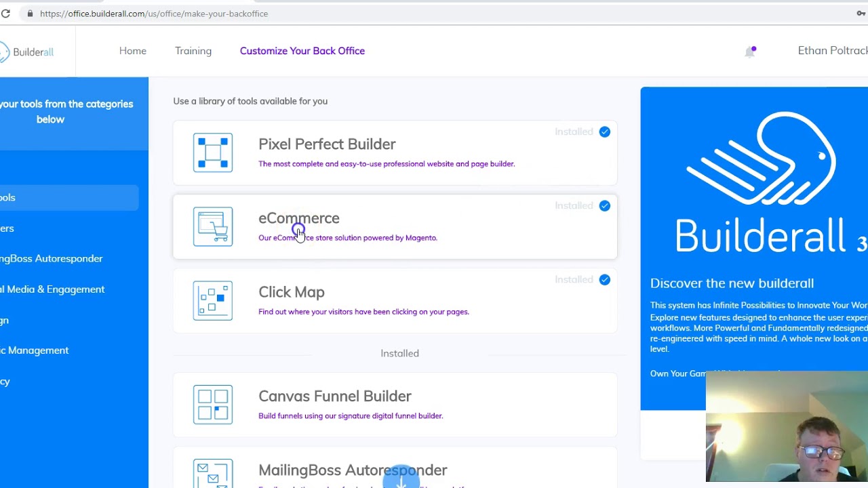Click the 'Installed' label on Pixel Perfect Builder
The image size is (868, 488).
(574, 132)
